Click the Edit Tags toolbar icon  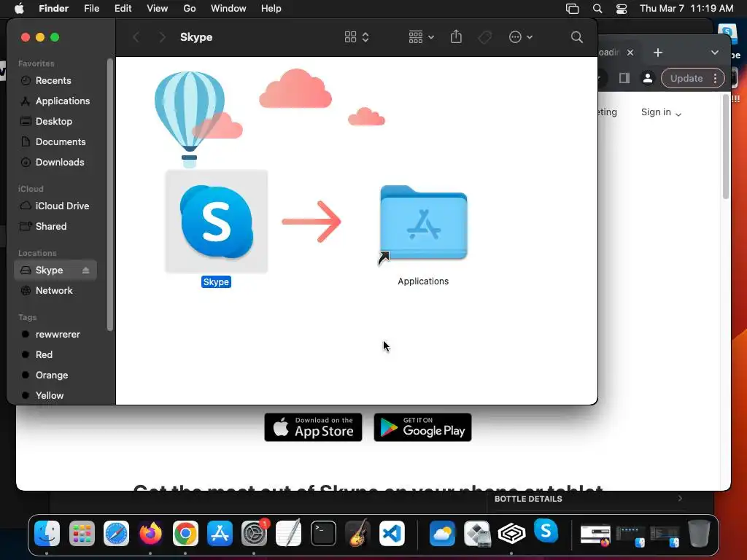(x=484, y=37)
